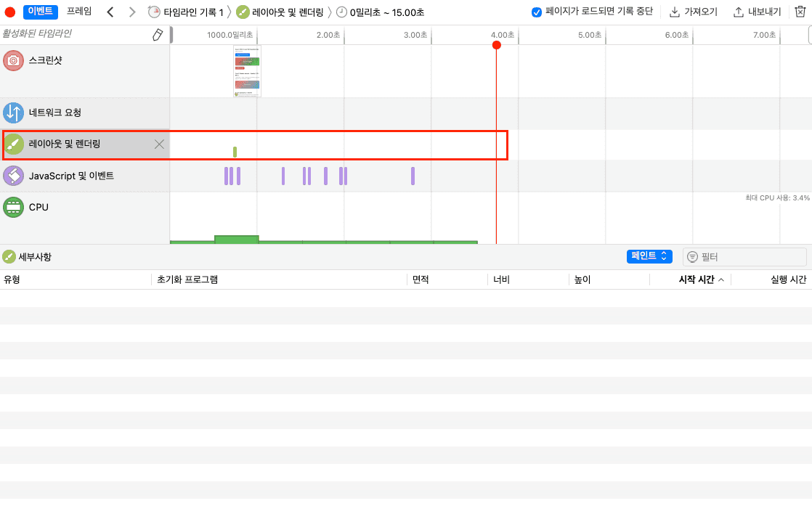The width and height of the screenshot is (812, 506).
Task: Toggle 페이지가 로드되면 기록 중단 checkbox
Action: click(537, 12)
